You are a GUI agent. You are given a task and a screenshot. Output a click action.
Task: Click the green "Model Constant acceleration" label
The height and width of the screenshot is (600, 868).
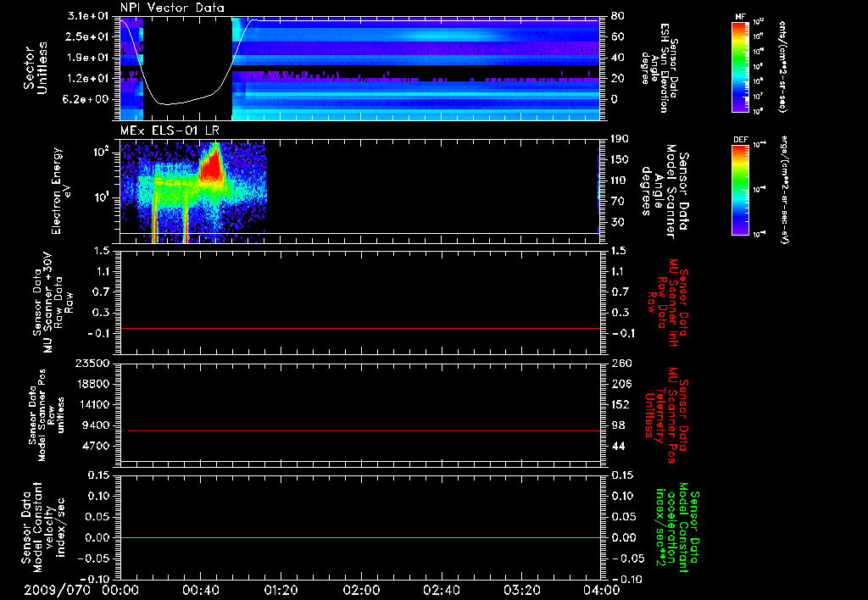677,528
